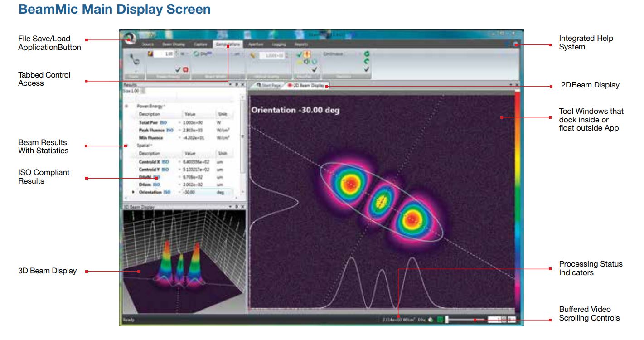Adjust the stepper next to the 1.00 field
The height and width of the screenshot is (340, 644).
tap(176, 54)
